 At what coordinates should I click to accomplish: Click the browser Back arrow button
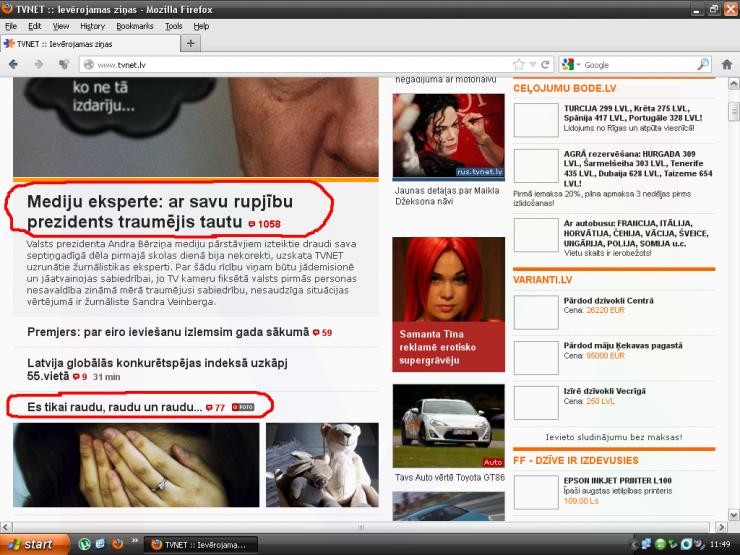coord(14,65)
